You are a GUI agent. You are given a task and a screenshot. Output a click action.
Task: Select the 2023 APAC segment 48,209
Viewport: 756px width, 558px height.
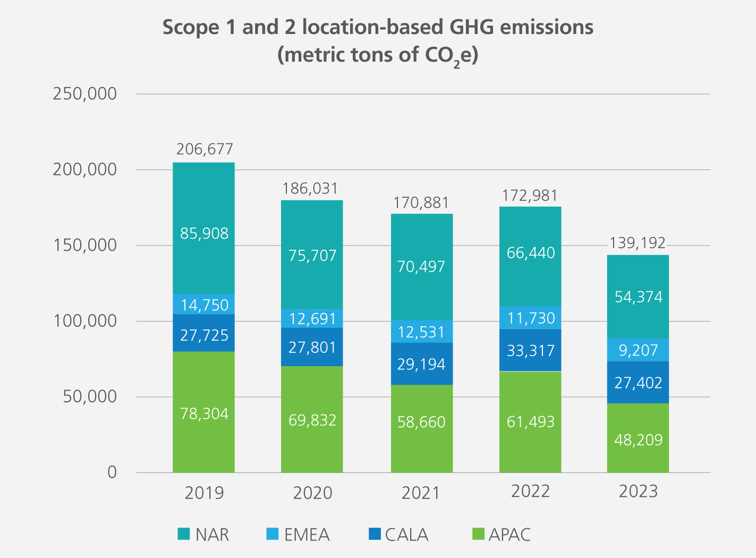(x=638, y=438)
